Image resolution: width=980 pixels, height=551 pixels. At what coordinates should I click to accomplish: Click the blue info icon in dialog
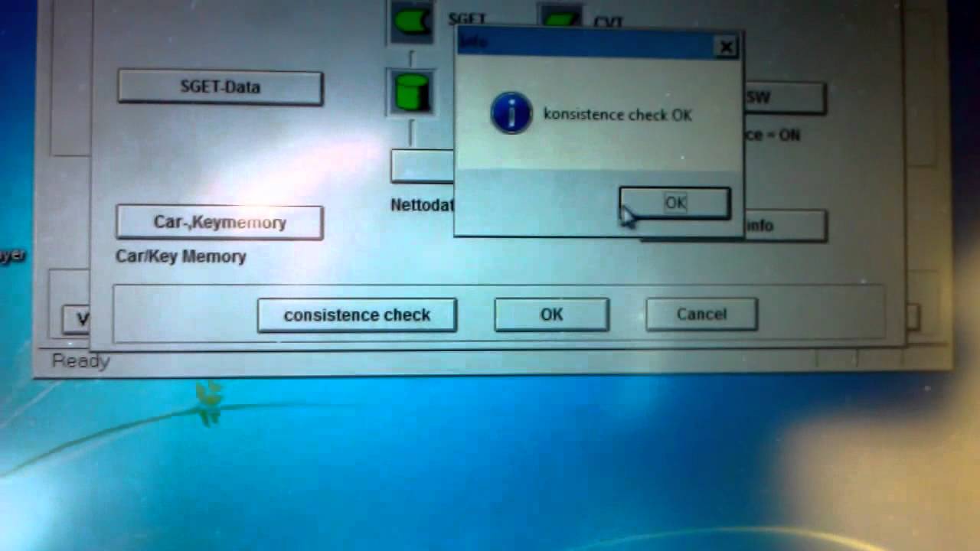click(511, 113)
